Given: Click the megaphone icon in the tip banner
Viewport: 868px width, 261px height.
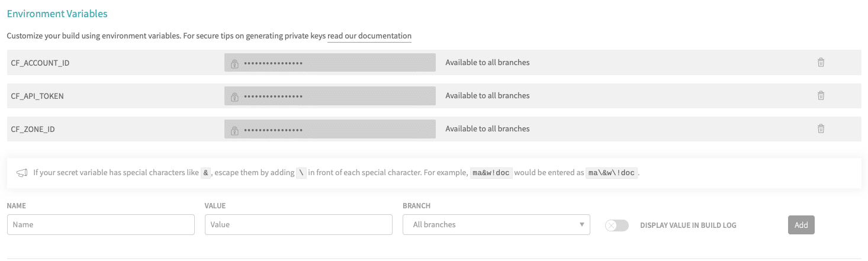Looking at the screenshot, I should coord(22,173).
